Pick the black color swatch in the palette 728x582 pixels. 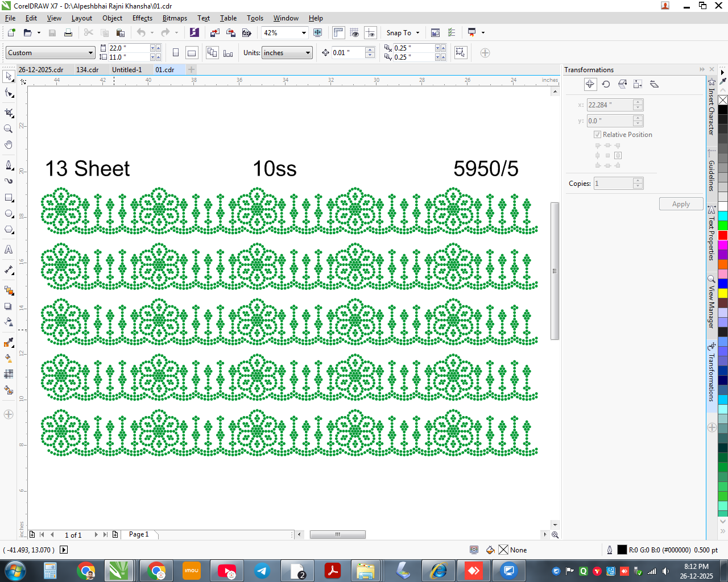click(x=723, y=110)
